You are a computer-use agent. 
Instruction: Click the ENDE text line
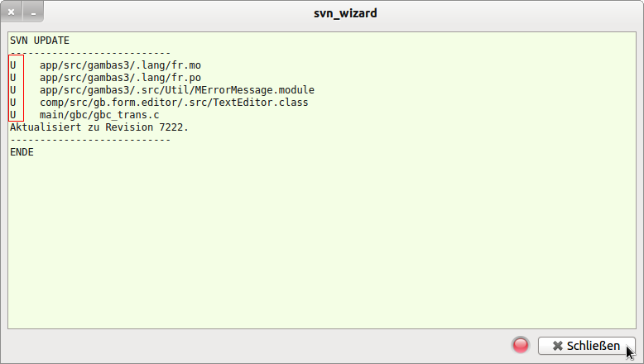pos(22,152)
